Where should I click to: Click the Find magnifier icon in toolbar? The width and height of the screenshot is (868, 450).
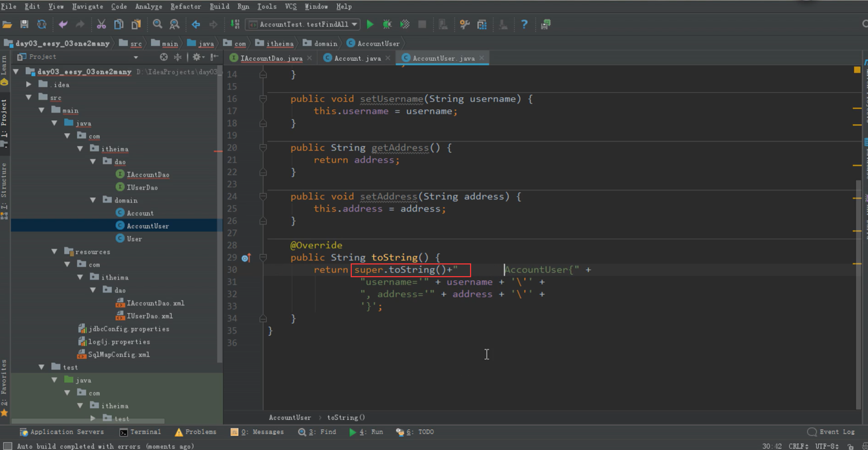tap(157, 24)
